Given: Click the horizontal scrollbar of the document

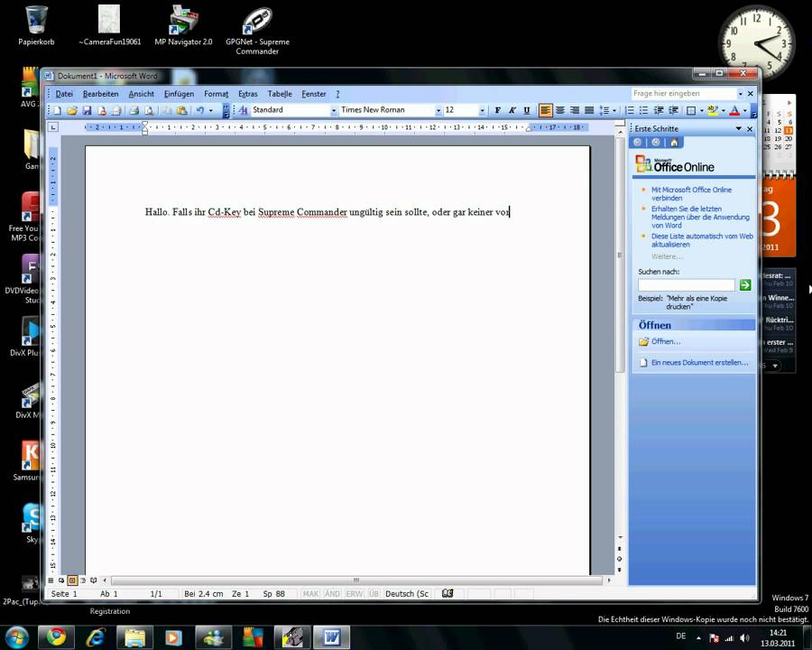Looking at the screenshot, I should [356, 580].
